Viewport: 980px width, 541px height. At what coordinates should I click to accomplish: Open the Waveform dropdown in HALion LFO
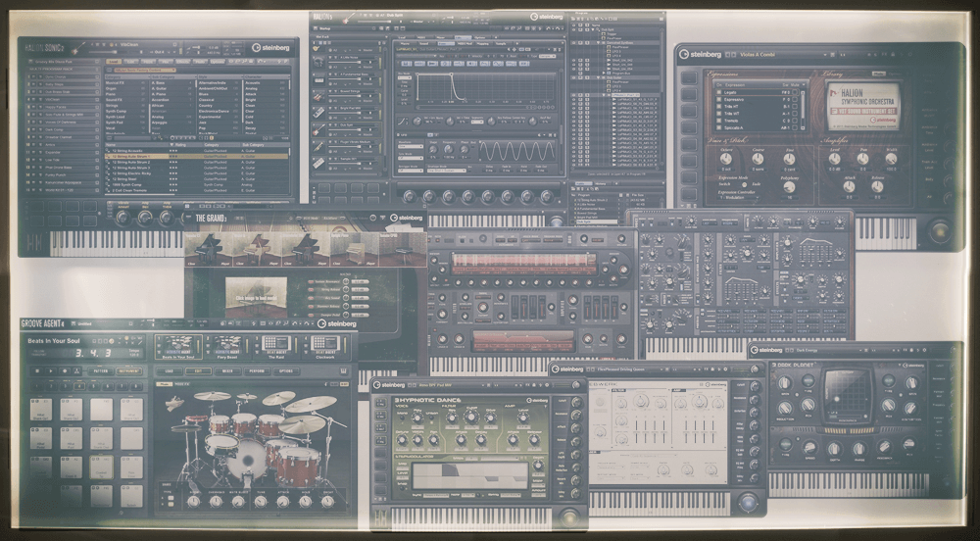[411, 146]
